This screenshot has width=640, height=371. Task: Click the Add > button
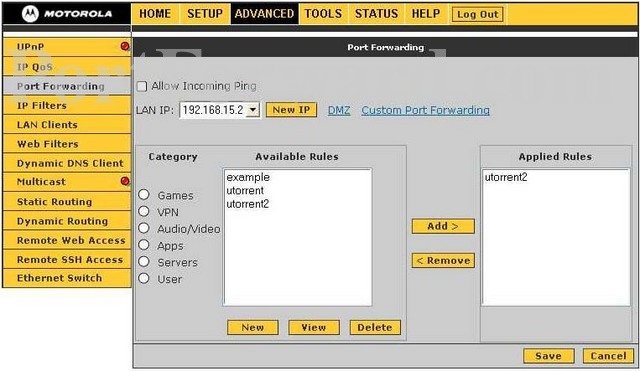coord(443,226)
